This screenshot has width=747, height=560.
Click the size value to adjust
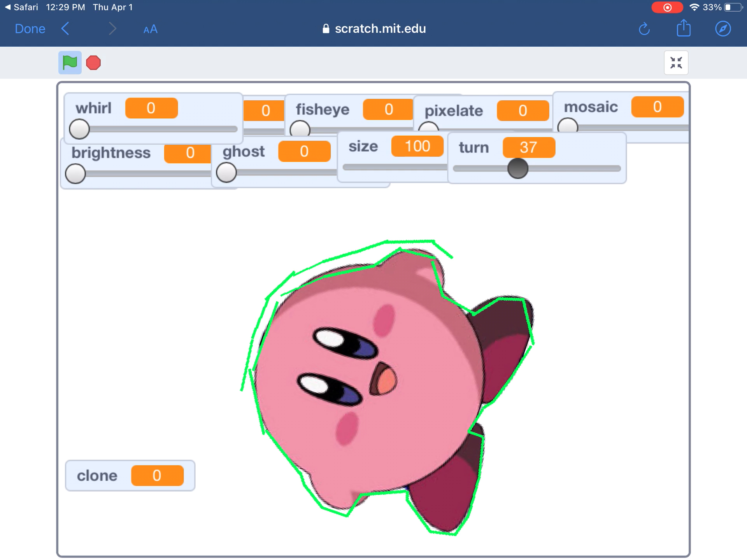point(417,147)
